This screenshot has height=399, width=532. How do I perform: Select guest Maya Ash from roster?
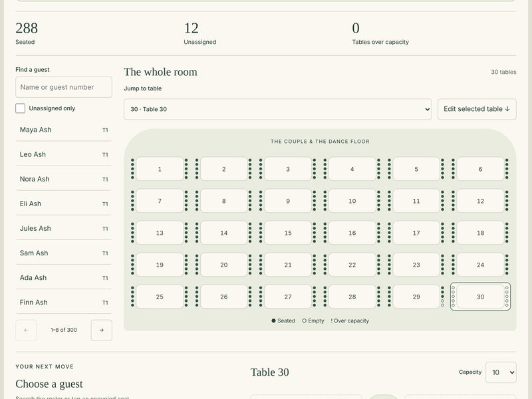[x=64, y=130]
